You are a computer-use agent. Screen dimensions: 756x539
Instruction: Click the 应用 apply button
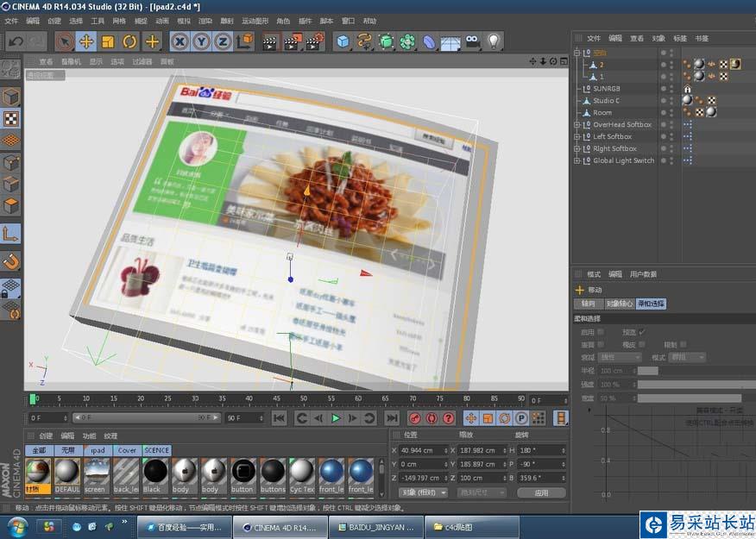pos(541,492)
